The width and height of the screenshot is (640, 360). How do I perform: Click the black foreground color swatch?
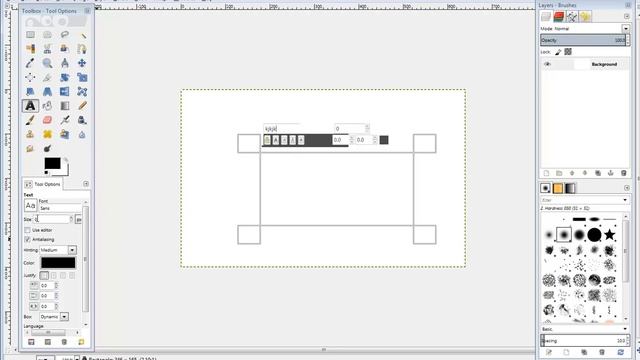pyautogui.click(x=52, y=163)
